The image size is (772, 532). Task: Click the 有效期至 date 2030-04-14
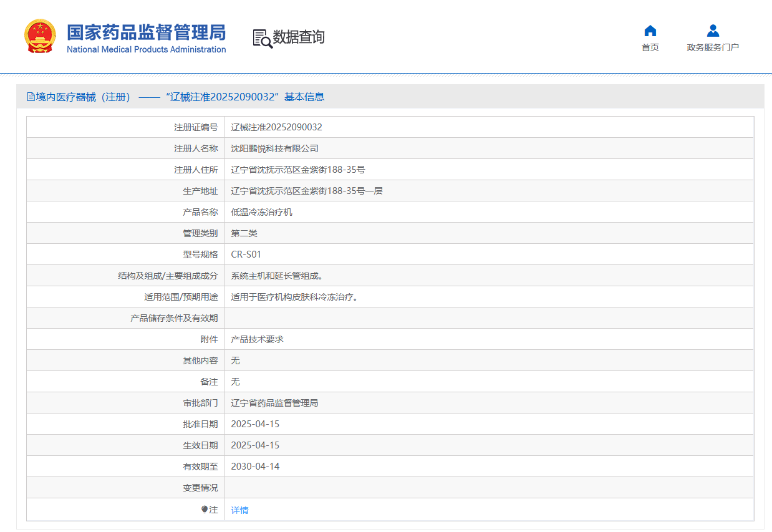[255, 467]
